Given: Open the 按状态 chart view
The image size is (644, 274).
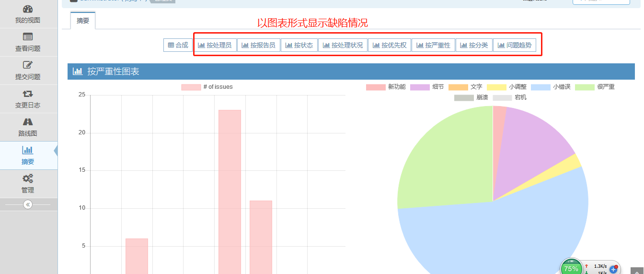Looking at the screenshot, I should tap(299, 45).
